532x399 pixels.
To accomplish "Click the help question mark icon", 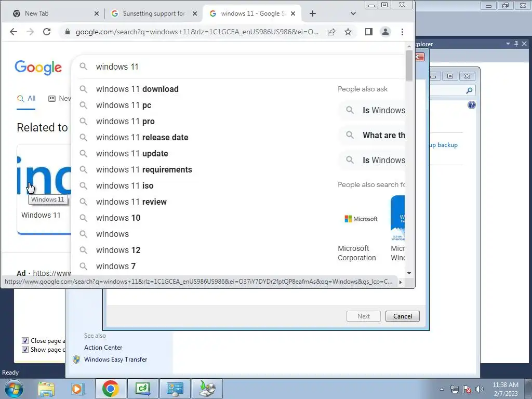I will tap(472, 105).
